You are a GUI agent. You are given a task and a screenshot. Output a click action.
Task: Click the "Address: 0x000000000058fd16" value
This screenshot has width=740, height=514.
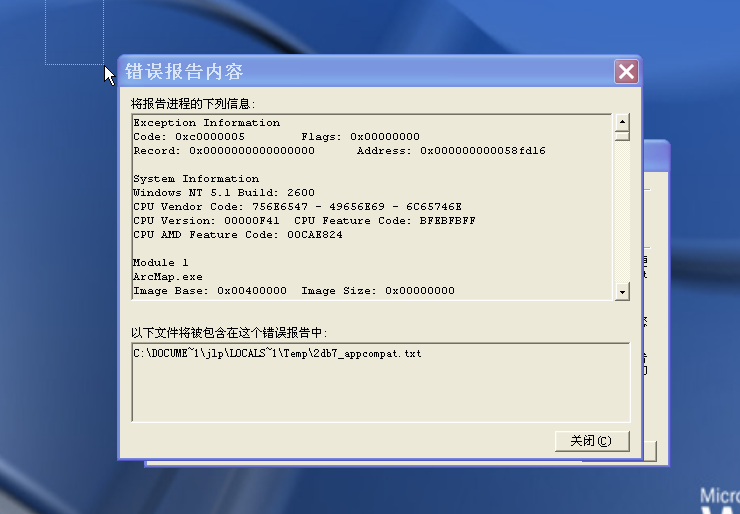[x=451, y=151]
